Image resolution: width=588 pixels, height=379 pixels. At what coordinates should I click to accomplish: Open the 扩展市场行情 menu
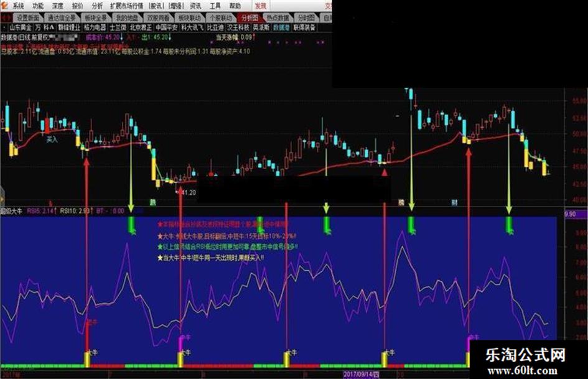point(127,6)
